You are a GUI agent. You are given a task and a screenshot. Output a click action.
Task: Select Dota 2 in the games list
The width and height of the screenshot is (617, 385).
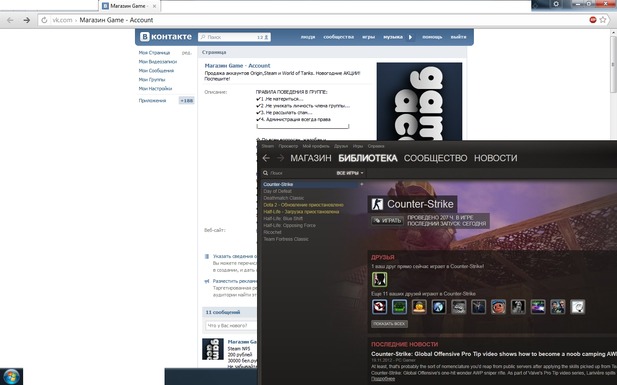303,205
